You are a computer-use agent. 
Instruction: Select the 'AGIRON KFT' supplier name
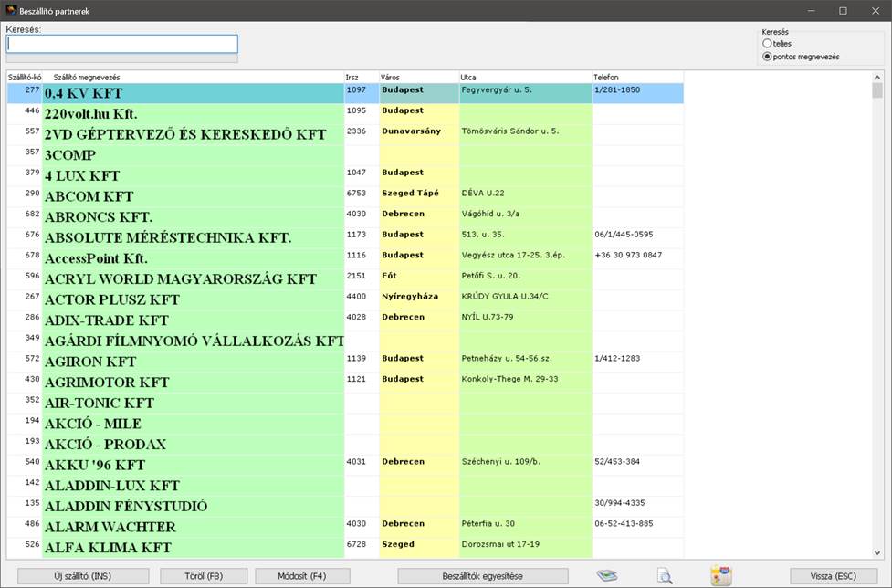tap(90, 362)
